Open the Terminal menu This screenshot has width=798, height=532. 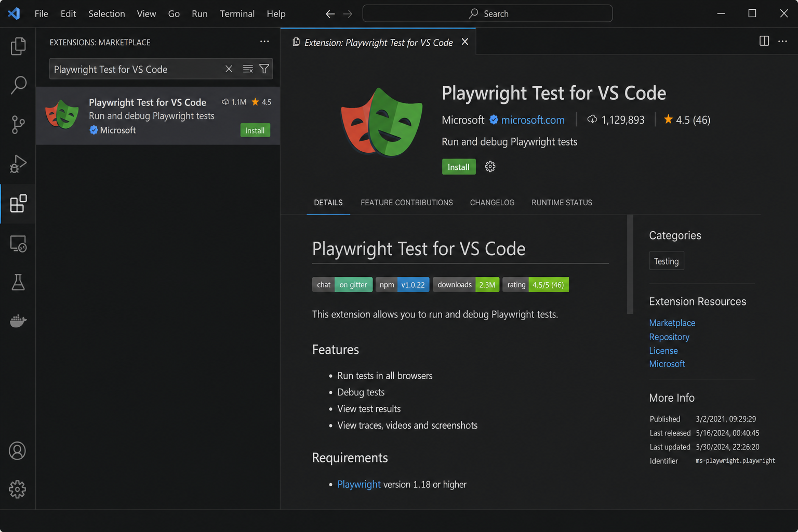pos(237,14)
